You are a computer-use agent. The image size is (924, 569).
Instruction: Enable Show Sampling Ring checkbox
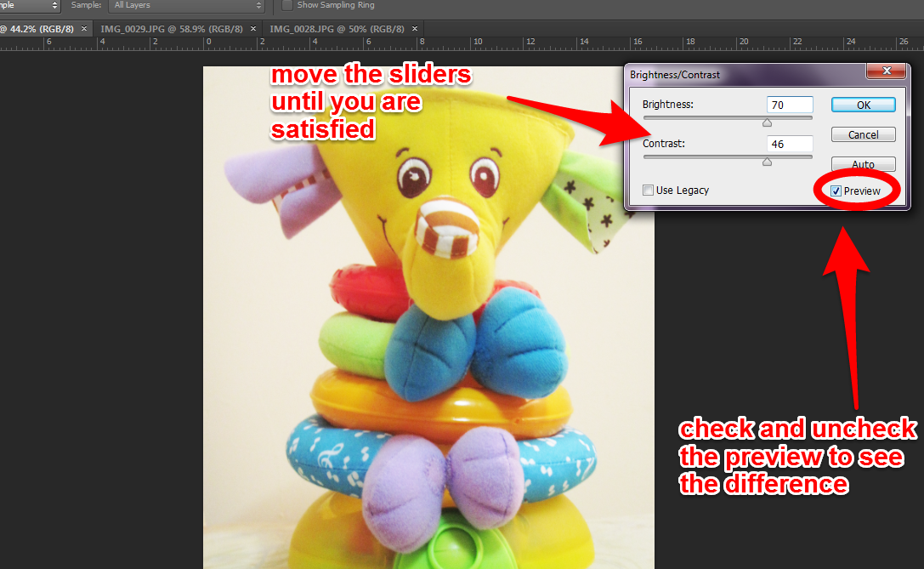tap(287, 5)
